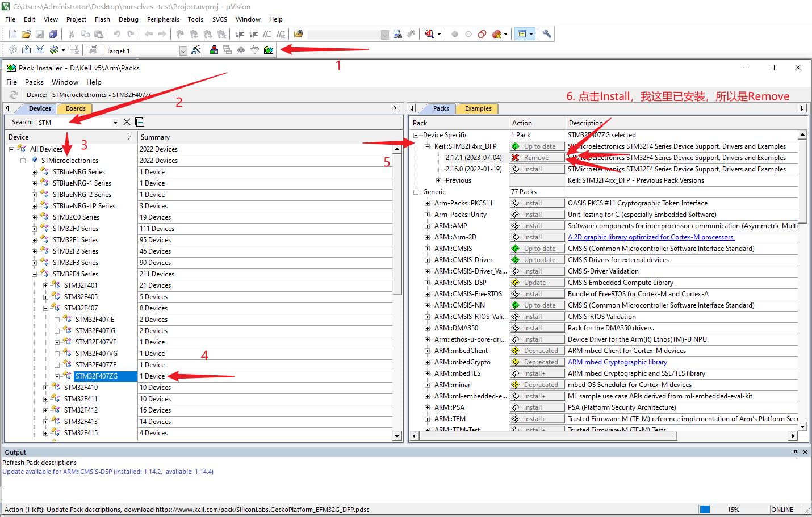Click the open document browse icon
812x517 pixels.
coord(298,34)
